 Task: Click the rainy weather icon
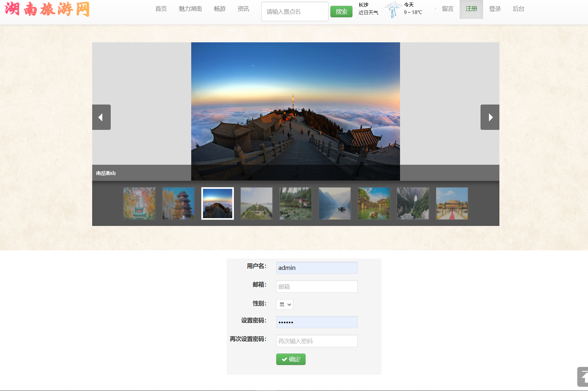pos(393,9)
